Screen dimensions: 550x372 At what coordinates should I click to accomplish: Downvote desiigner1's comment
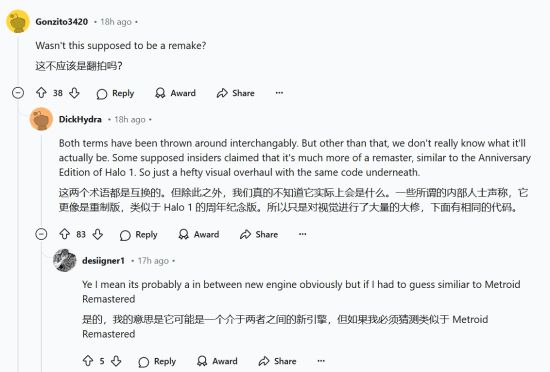(x=116, y=361)
